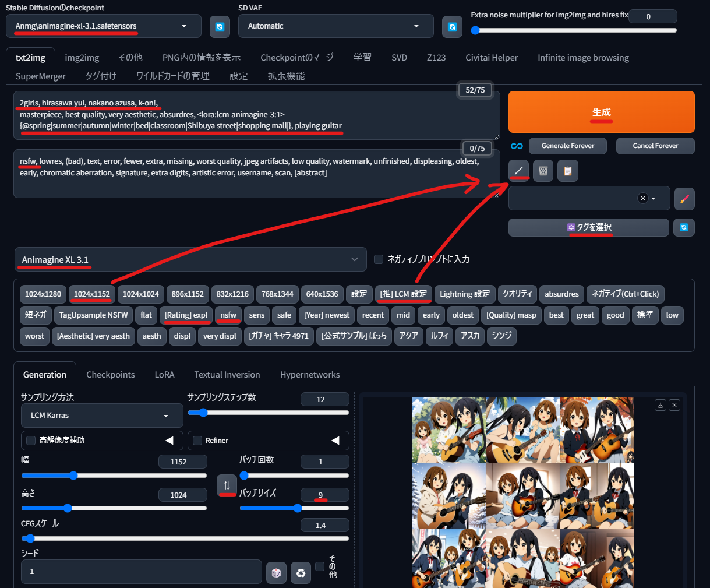
Task: Adjust the バッチサイズ slider
Action: pyautogui.click(x=294, y=508)
